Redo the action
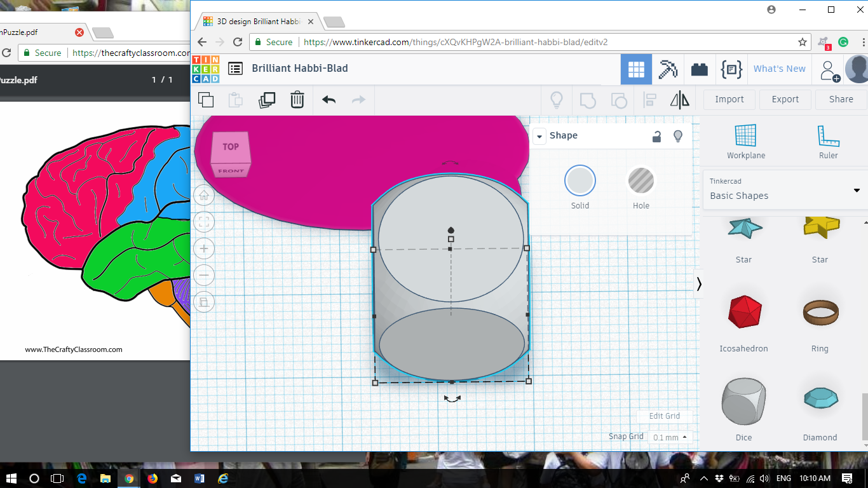The image size is (868, 488). (359, 100)
